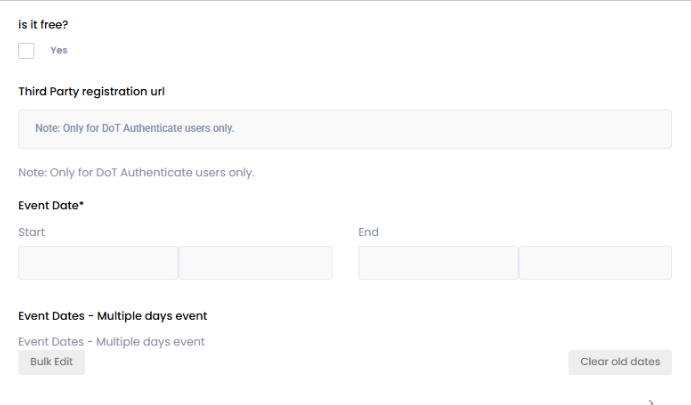The image size is (691, 405).
Task: Click the 'Third Party registration url' label
Action: [91, 91]
